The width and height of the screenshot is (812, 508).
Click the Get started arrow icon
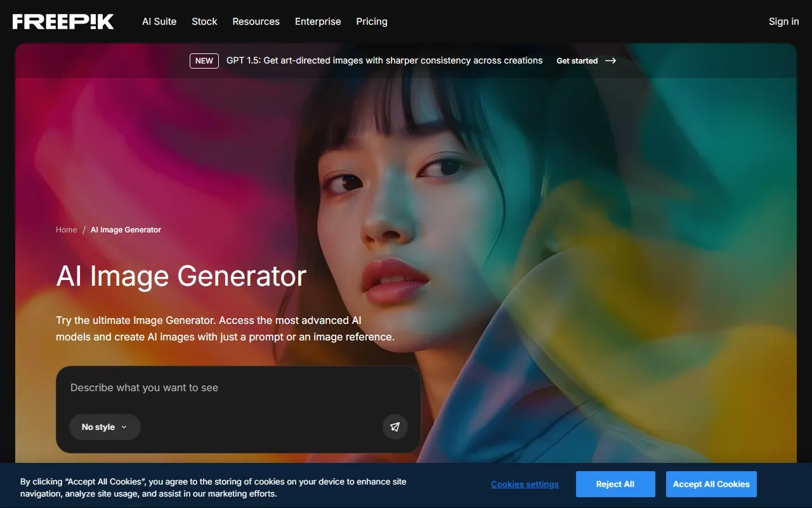(610, 60)
